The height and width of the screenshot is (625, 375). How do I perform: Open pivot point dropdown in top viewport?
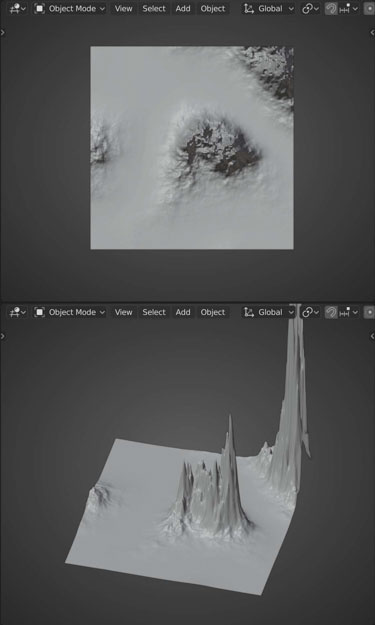tap(310, 8)
